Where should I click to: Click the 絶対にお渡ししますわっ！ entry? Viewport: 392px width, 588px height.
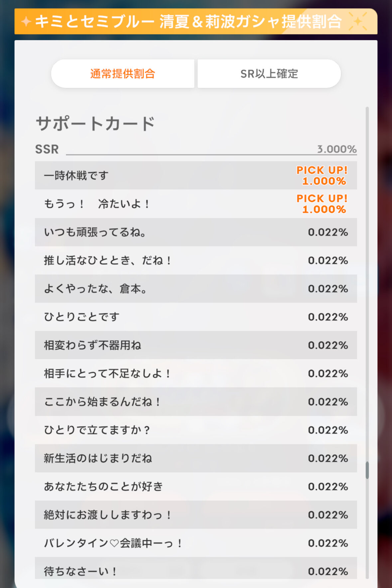196,515
